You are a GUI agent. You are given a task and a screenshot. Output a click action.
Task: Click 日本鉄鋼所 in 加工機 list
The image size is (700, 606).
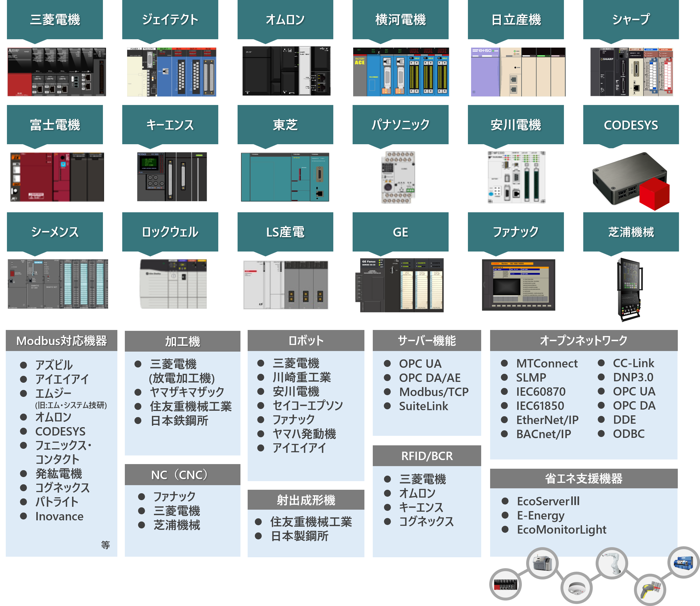[x=180, y=421]
